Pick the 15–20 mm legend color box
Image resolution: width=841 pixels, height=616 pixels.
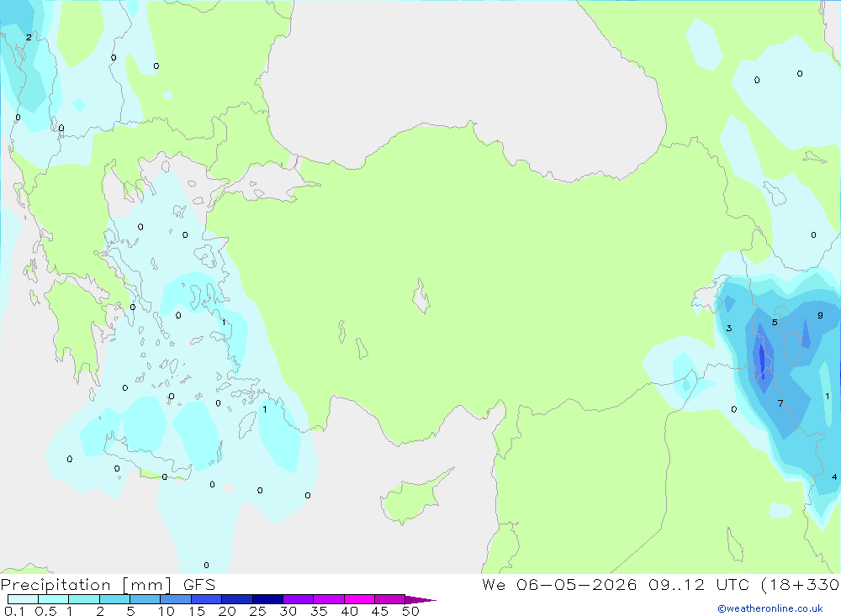point(207,599)
